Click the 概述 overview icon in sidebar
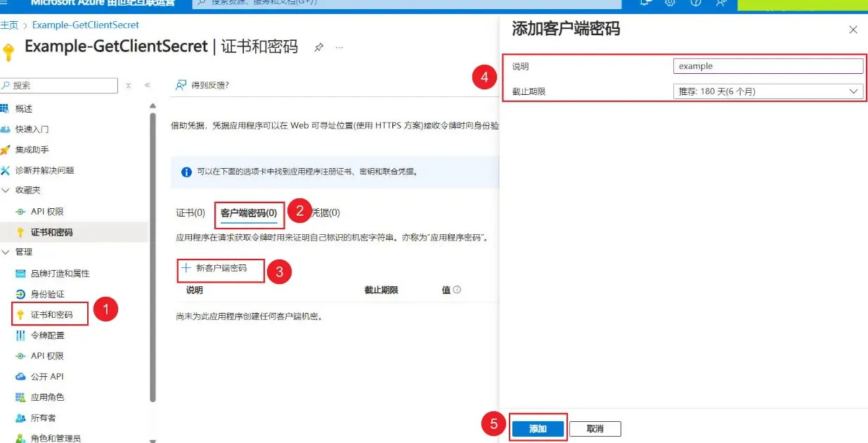This screenshot has height=443, width=868. tap(5, 109)
